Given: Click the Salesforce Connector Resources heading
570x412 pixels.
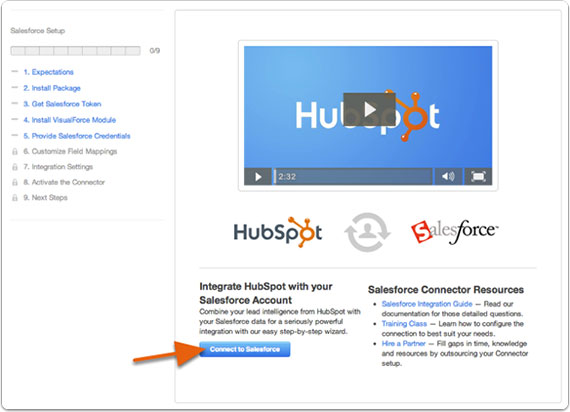Looking at the screenshot, I should click(446, 290).
